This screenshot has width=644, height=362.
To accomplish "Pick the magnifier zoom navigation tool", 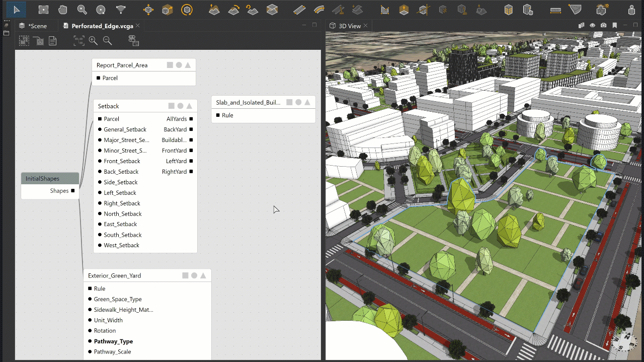I will point(82,10).
